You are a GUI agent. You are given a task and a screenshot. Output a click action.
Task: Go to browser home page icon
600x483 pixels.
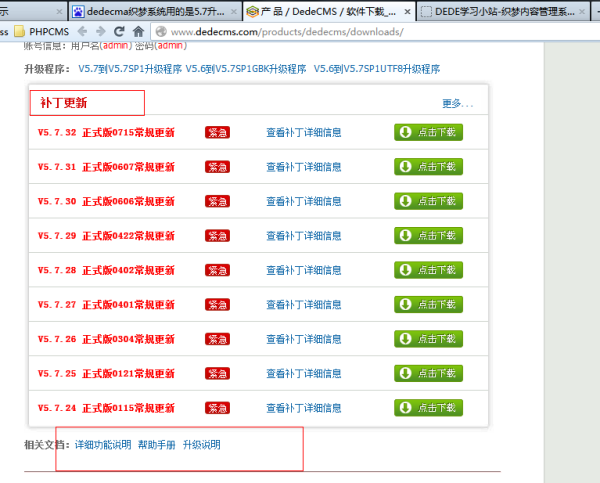tap(140, 32)
